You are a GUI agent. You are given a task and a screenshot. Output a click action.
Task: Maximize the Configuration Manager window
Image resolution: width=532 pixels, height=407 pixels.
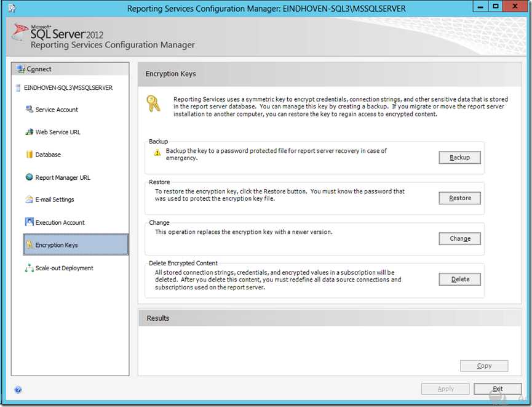(496, 6)
